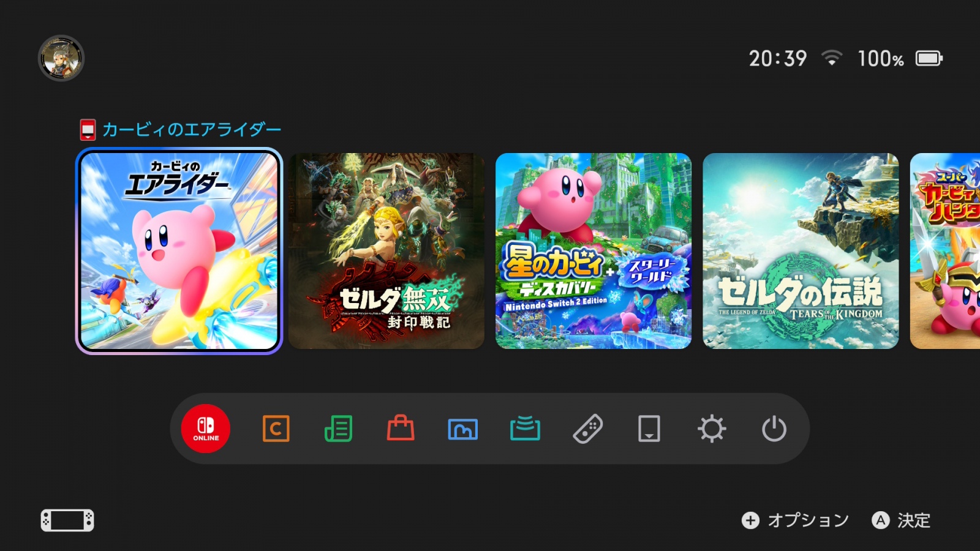Open the green News icon
This screenshot has width=980, height=551.
click(338, 429)
